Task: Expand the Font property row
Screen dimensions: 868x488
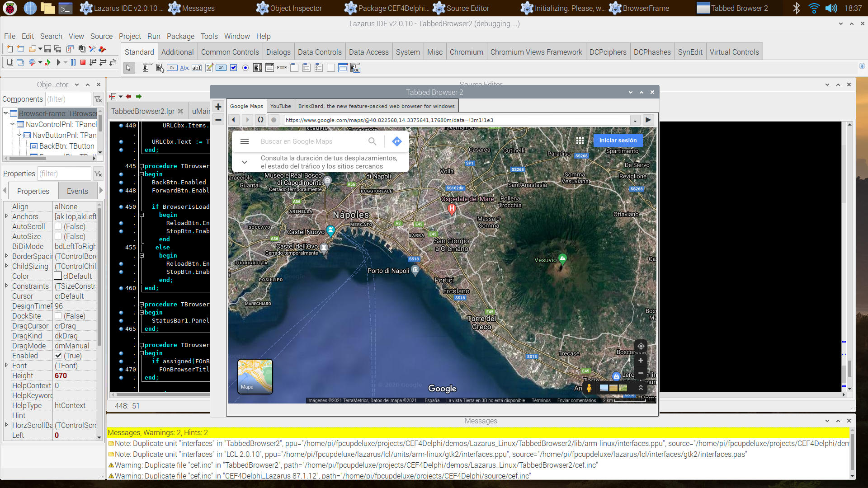Action: [6, 365]
